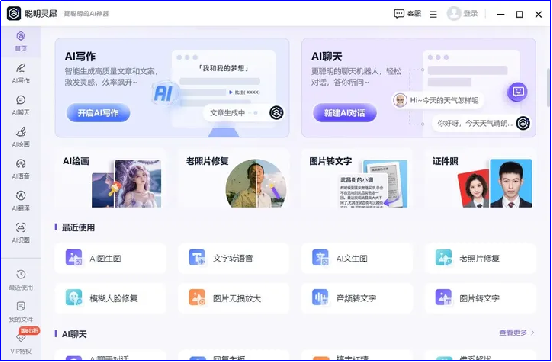Open the AI绘画 feature card
552x362 pixels.
[x=111, y=178]
